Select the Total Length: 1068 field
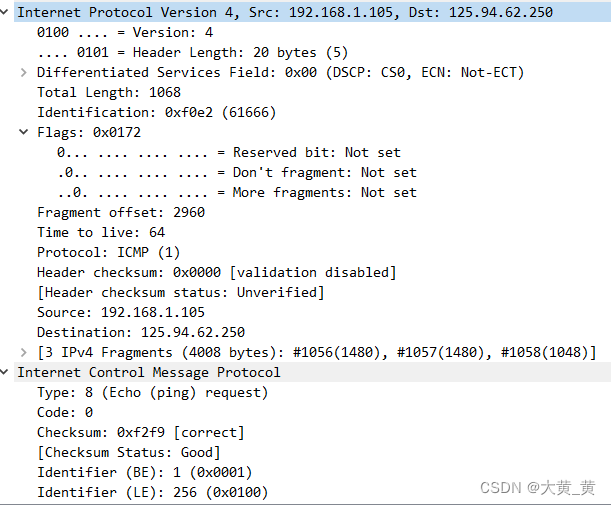This screenshot has width=611, height=505. 96,92
